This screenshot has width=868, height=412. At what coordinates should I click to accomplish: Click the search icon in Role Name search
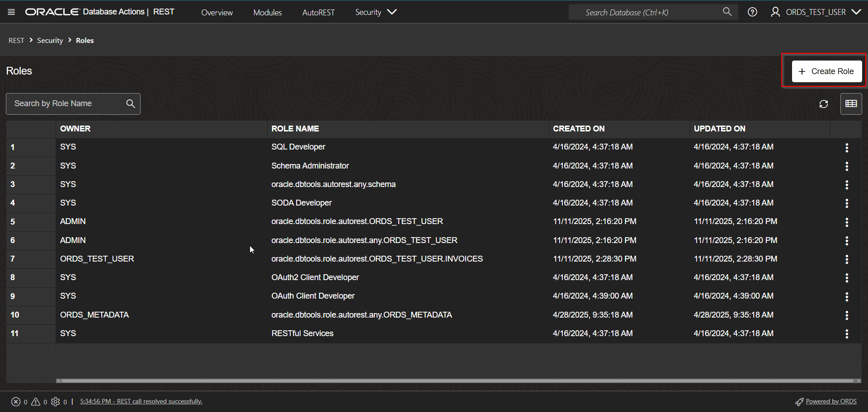tap(130, 103)
